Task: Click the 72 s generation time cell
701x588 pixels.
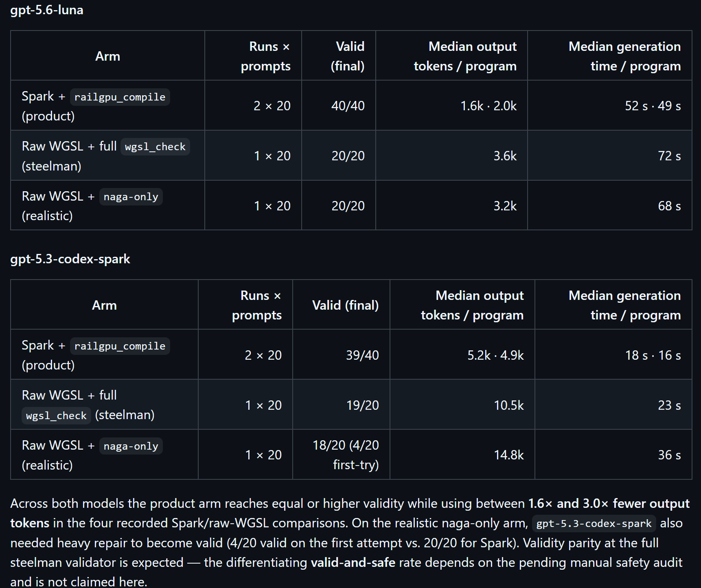Action: (609, 155)
